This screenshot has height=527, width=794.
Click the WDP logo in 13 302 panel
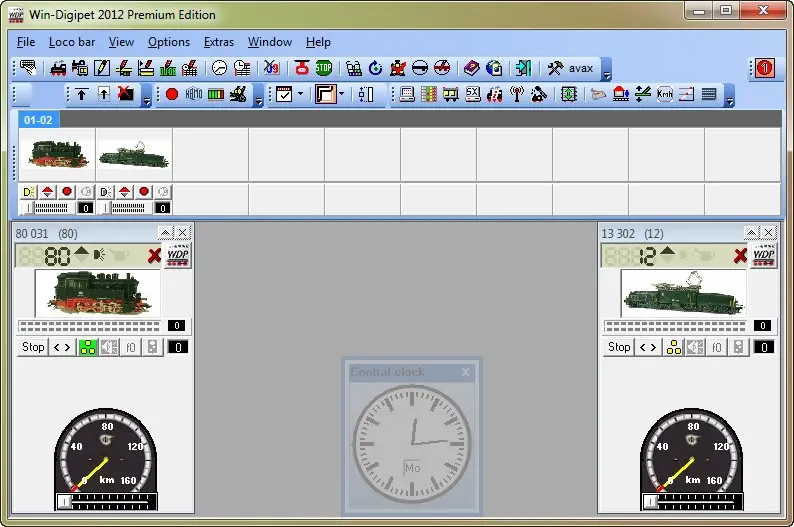click(x=764, y=256)
